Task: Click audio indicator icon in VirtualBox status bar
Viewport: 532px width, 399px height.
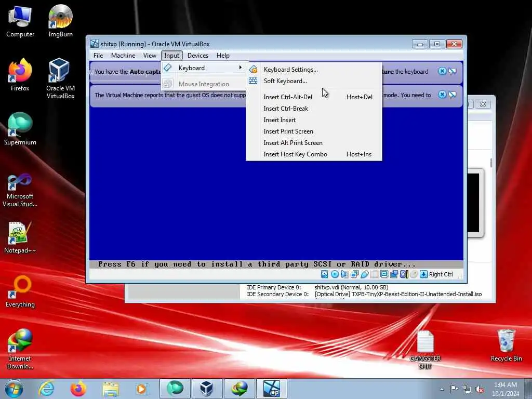Action: (344, 274)
